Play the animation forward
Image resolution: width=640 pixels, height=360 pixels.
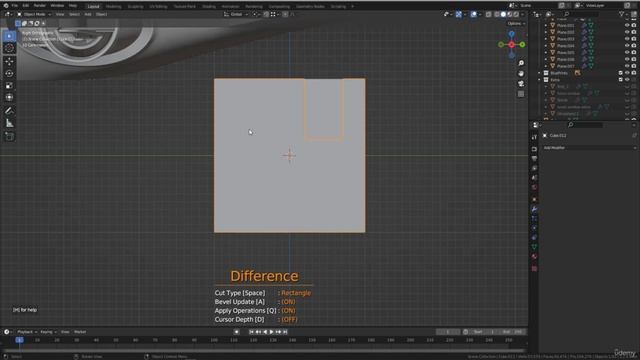point(271,332)
